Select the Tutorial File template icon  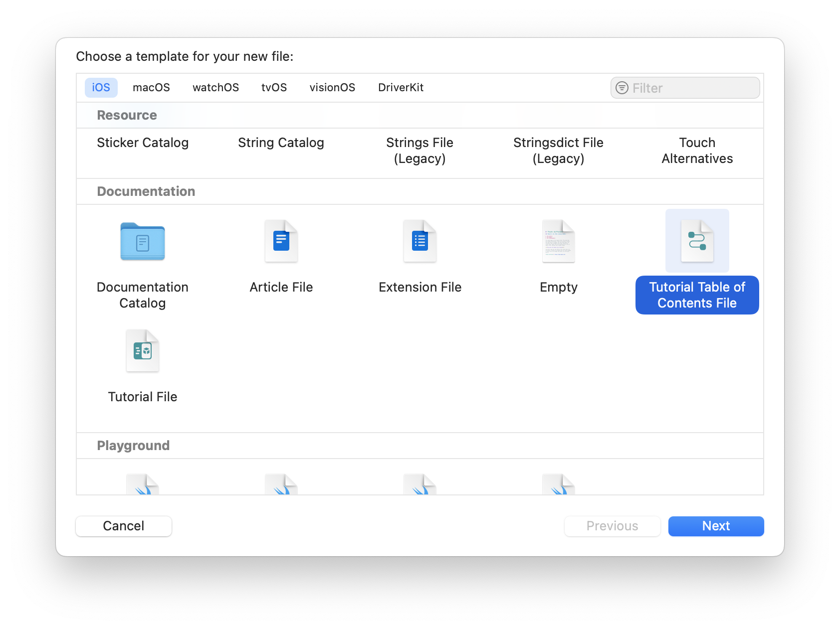point(143,351)
